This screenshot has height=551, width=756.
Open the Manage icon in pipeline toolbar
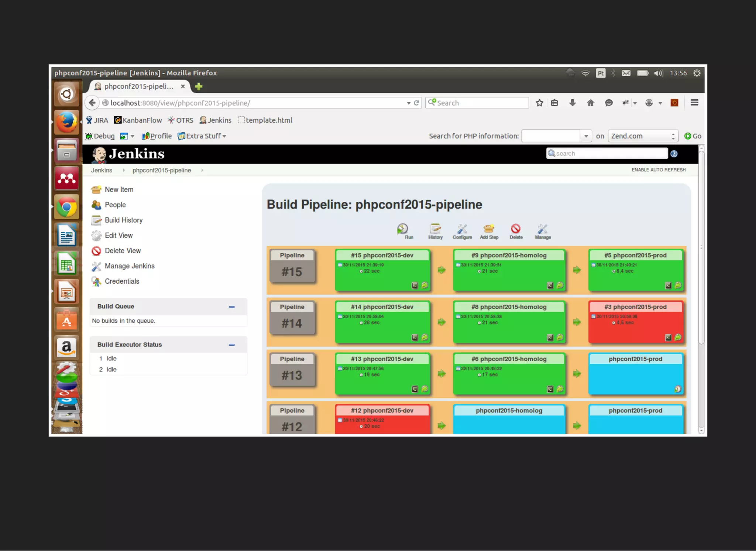coord(542,229)
